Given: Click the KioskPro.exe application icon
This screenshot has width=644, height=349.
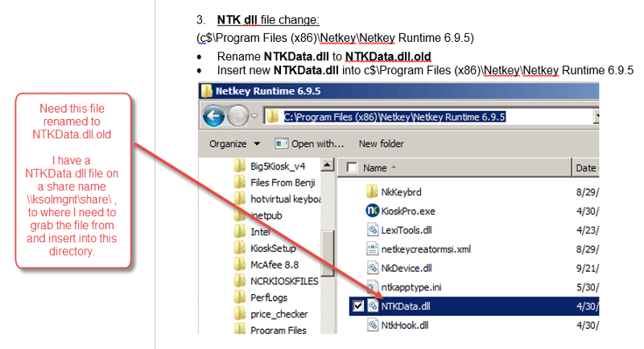Looking at the screenshot, I should [x=372, y=211].
